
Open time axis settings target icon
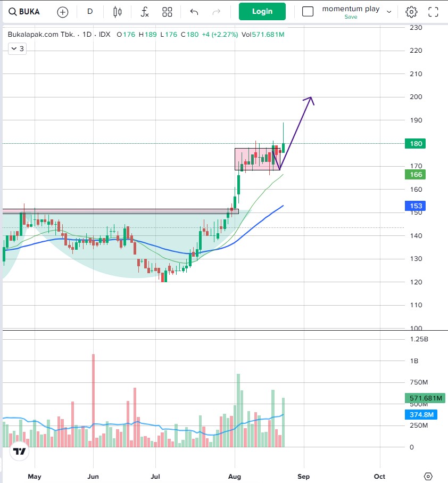pos(428,476)
